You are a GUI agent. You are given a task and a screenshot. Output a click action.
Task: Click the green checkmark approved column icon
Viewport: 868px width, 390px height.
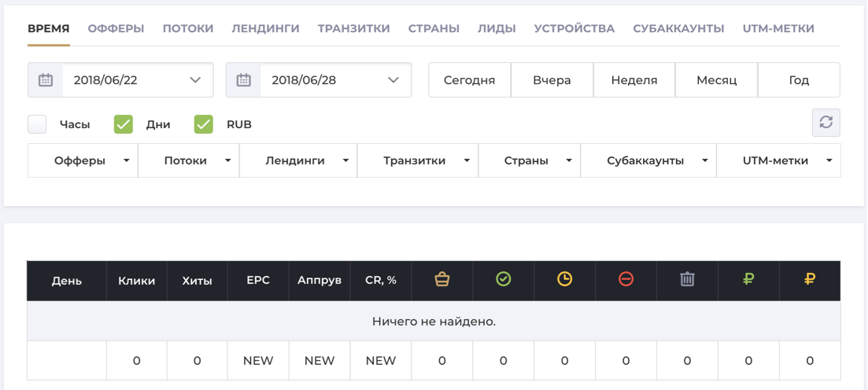(x=504, y=279)
